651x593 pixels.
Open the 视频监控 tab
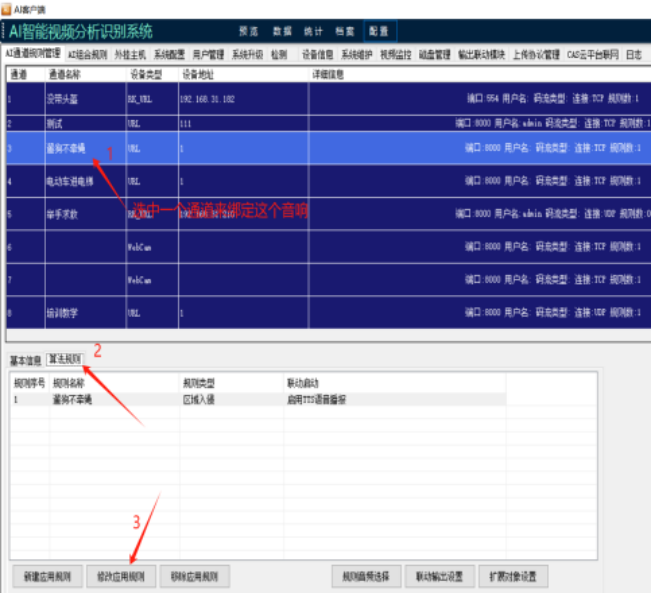[x=395, y=54]
